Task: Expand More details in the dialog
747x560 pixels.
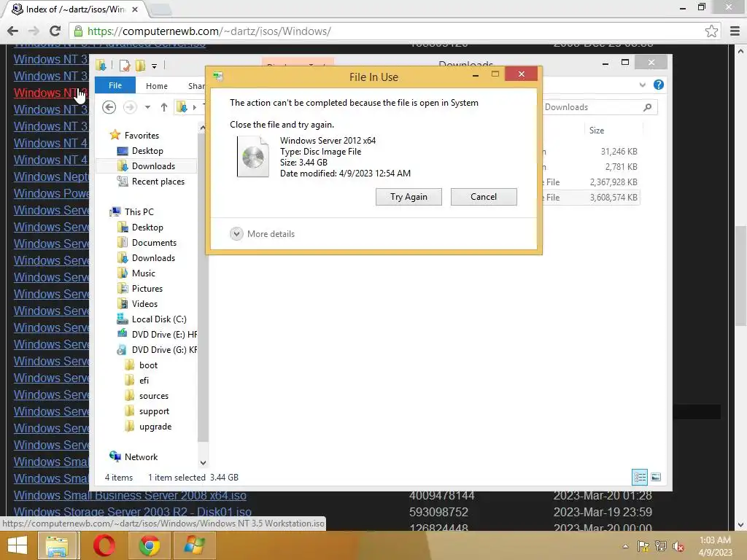Action: pyautogui.click(x=263, y=234)
